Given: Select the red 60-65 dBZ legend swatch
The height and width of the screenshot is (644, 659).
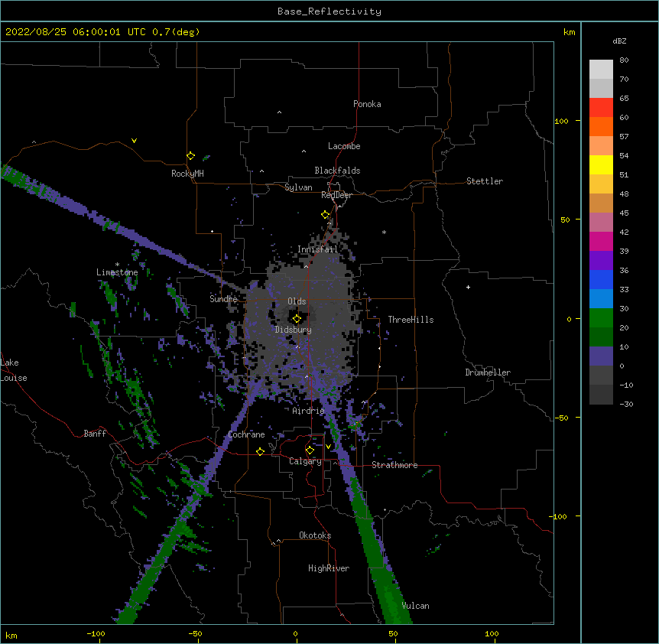Looking at the screenshot, I should pos(601,108).
